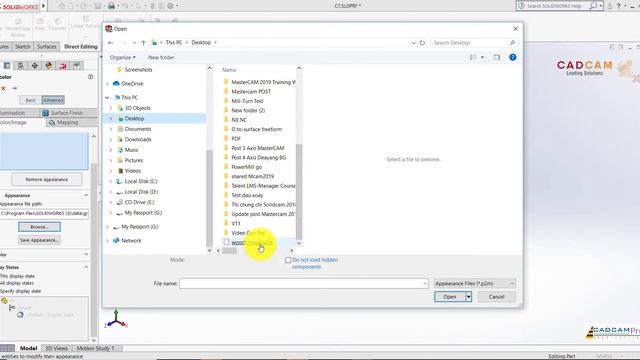Image resolution: width=640 pixels, height=360 pixels.
Task: Switch to Direct Editing ribbon tab
Action: coord(81,47)
